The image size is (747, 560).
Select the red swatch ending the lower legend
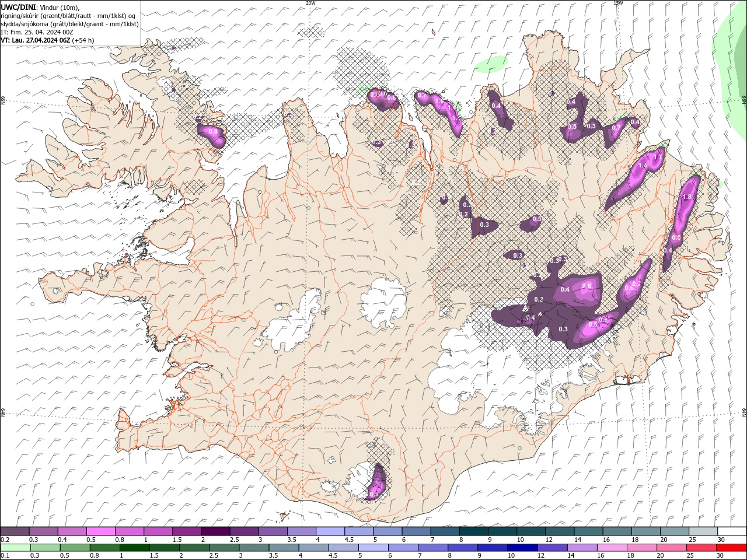[x=731, y=548]
